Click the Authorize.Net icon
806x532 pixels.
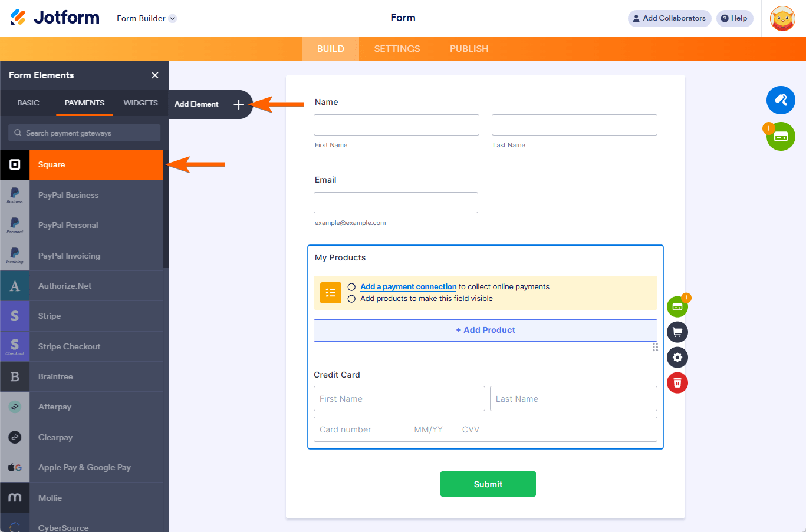pyautogui.click(x=15, y=286)
